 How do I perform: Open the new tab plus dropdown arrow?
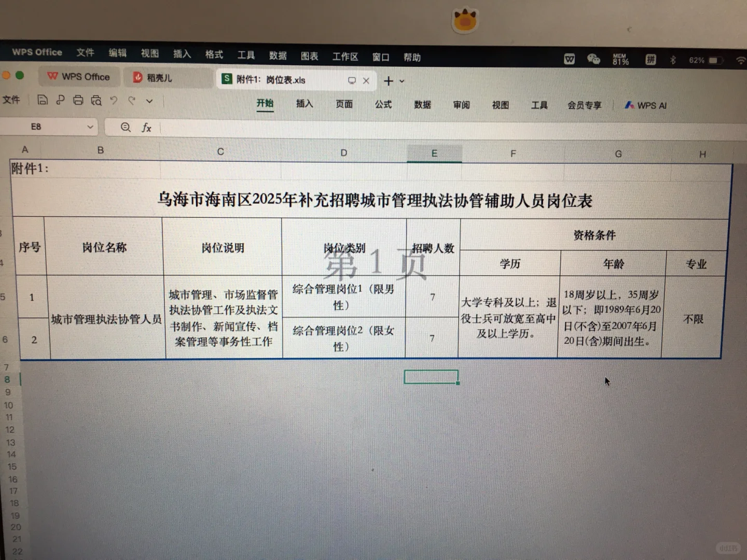(401, 81)
